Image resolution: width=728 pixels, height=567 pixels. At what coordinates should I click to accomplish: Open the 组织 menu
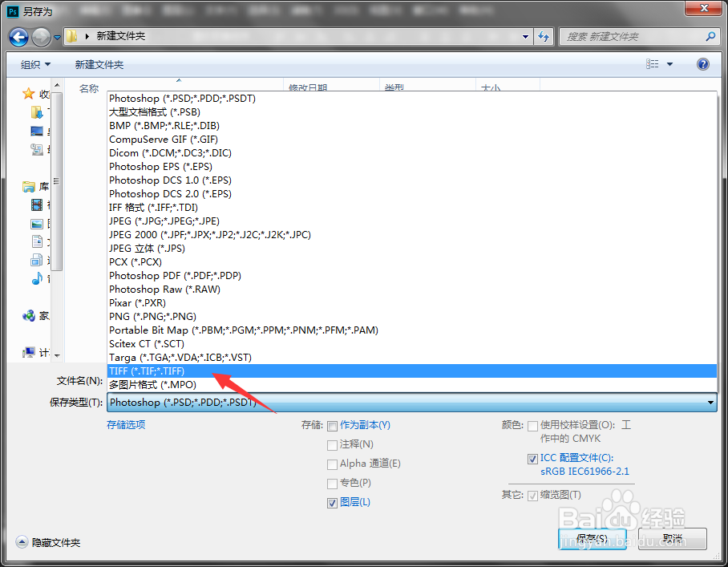point(35,64)
